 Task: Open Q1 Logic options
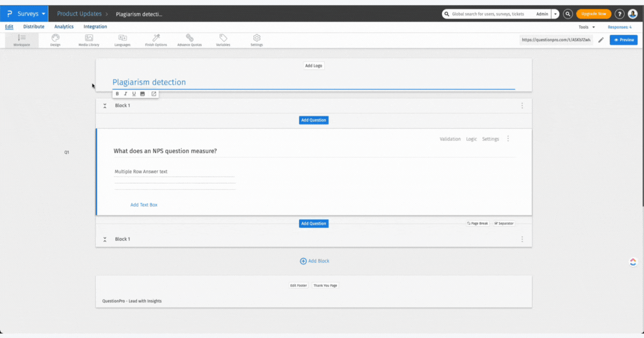point(471,139)
